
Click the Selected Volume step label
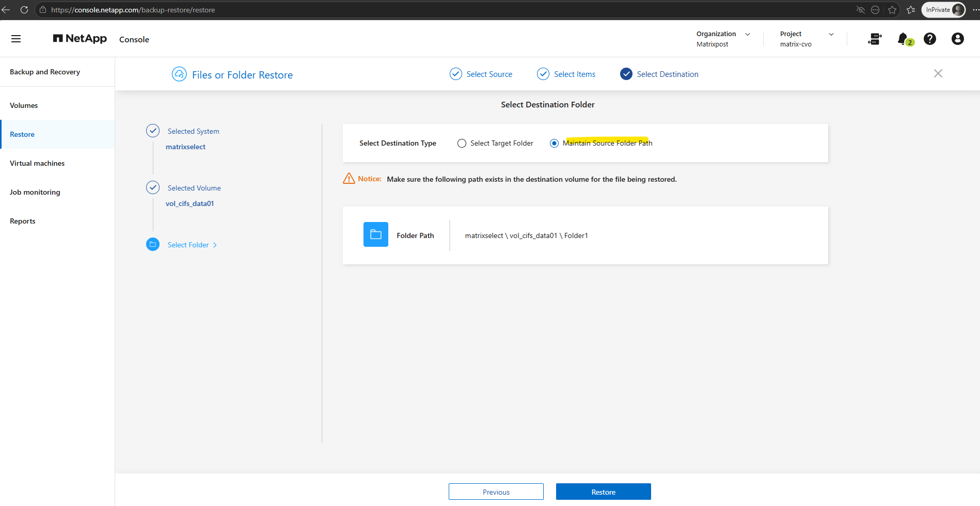[194, 188]
